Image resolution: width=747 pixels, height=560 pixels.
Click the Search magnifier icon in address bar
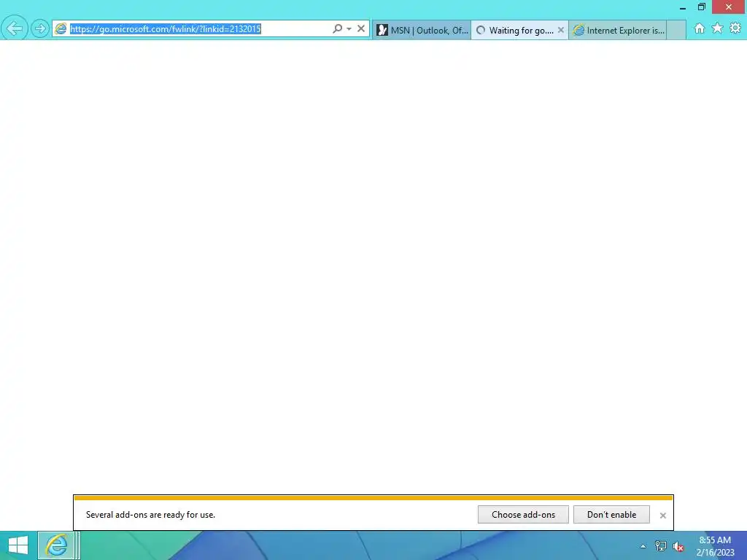click(x=337, y=29)
